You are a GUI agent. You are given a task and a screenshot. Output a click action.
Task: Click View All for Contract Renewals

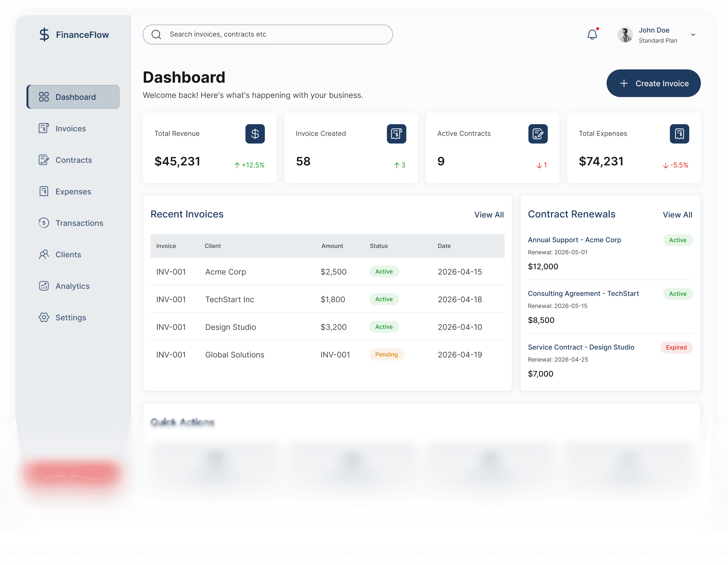point(677,215)
